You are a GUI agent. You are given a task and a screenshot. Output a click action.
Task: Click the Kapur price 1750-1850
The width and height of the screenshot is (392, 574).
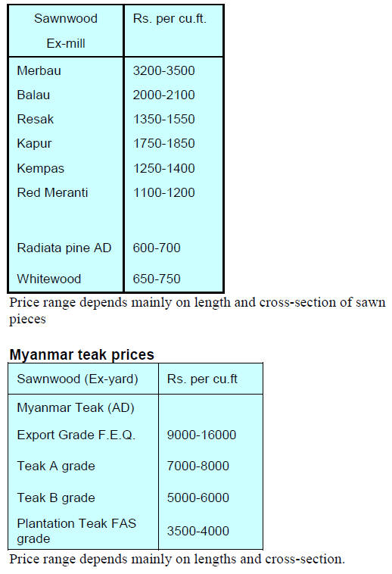pos(163,143)
